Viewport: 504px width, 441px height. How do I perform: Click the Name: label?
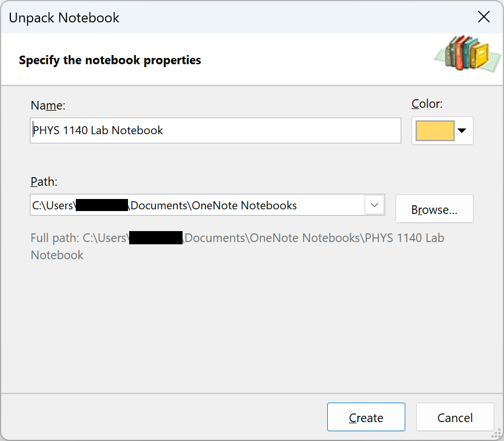tap(48, 106)
